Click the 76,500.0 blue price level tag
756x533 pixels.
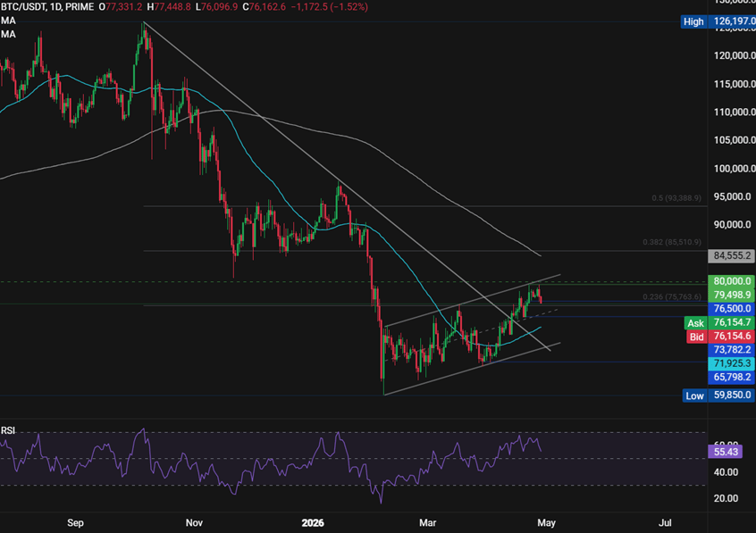(731, 308)
